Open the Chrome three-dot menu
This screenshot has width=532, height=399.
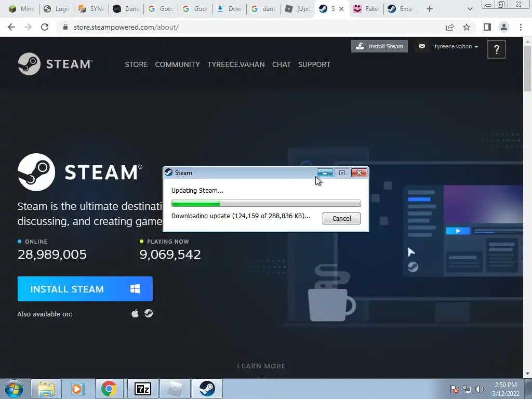click(521, 27)
